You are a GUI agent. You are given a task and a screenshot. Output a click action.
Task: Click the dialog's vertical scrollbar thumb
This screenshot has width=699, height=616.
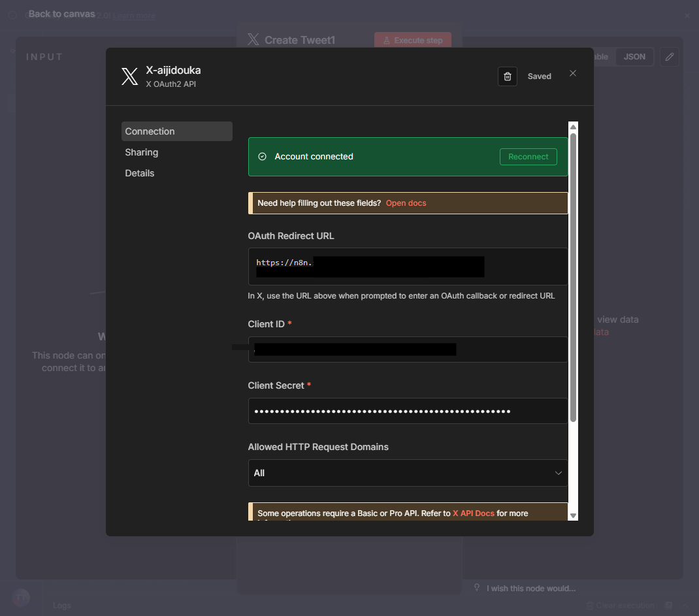click(x=573, y=274)
